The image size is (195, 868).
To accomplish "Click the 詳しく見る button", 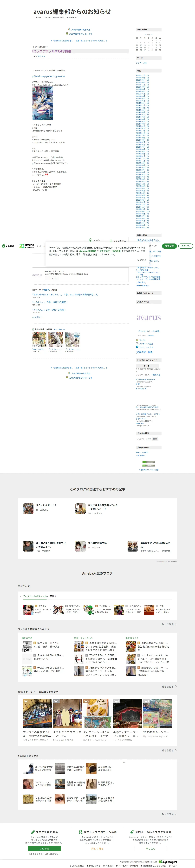I will tap(97, 849).
